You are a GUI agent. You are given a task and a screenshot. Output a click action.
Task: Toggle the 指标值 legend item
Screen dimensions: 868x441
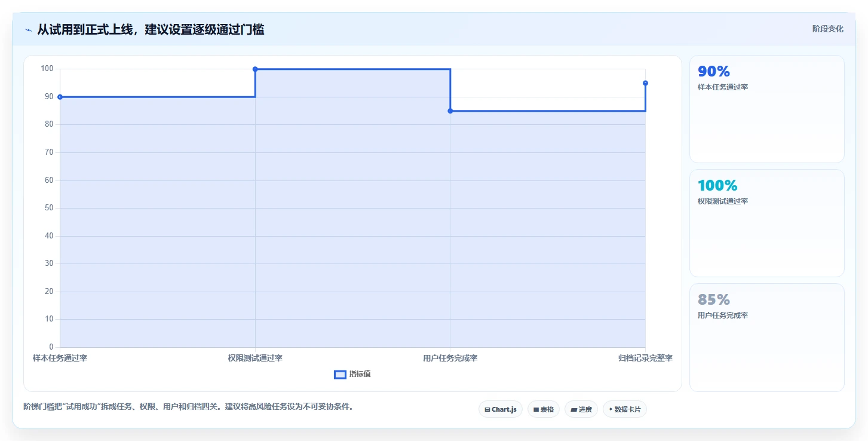352,374
